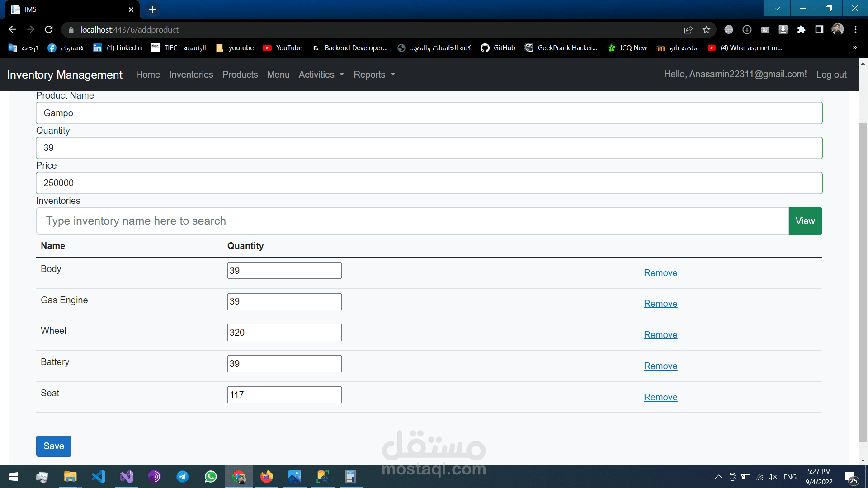
Task: Launch Visual Studio Code from taskbar
Action: pyautogui.click(x=99, y=477)
